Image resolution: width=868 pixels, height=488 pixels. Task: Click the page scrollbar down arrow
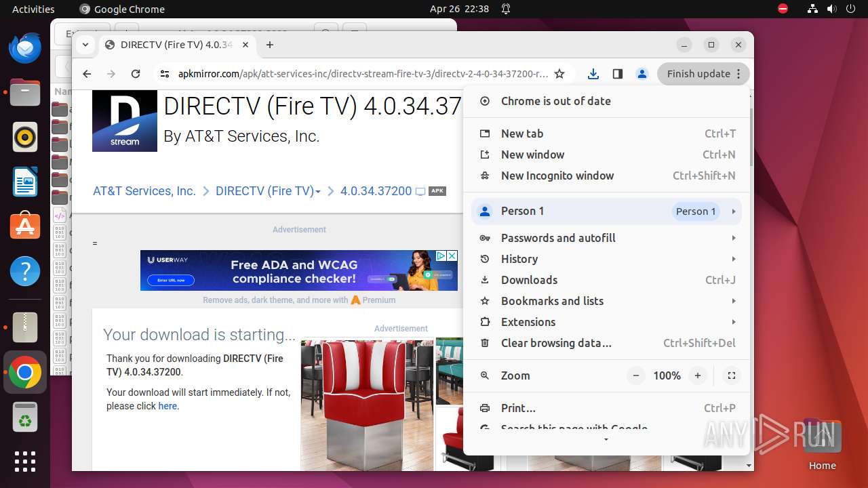click(749, 466)
